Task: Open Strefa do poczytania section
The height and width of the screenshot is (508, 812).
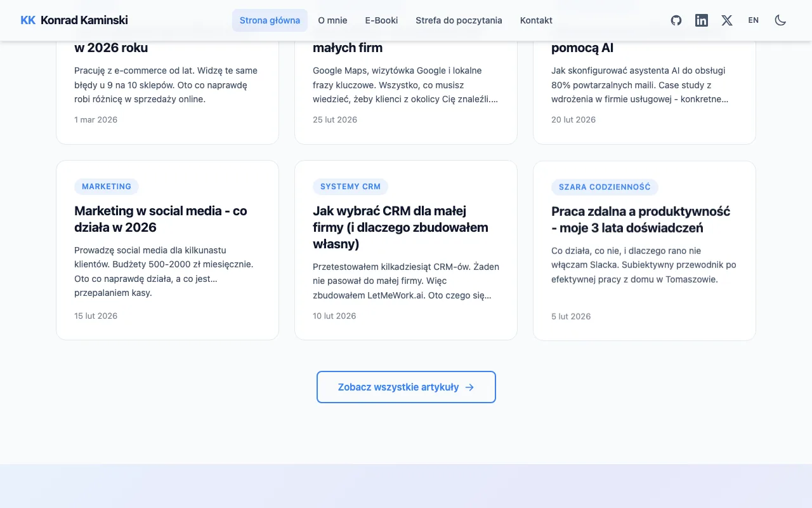Action: (x=459, y=20)
